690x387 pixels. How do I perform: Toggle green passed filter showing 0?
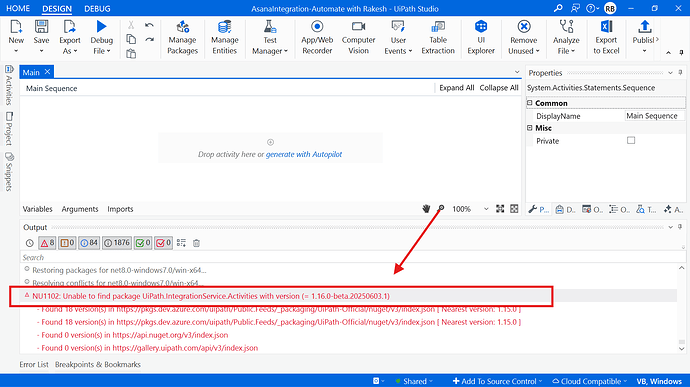(143, 243)
